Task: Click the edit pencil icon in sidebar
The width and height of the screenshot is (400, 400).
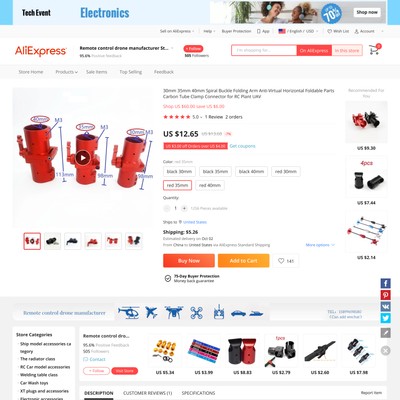Action: click(x=386, y=333)
